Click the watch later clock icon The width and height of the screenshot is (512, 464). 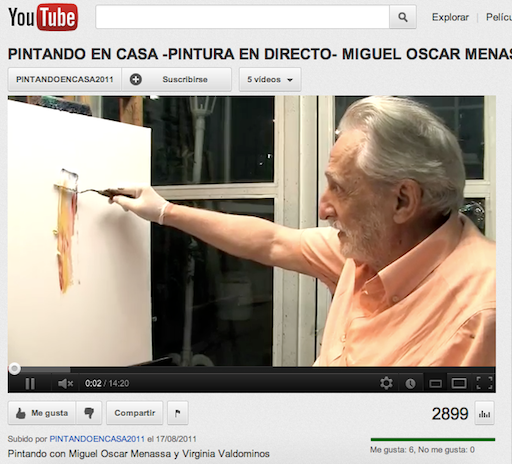tap(410, 384)
